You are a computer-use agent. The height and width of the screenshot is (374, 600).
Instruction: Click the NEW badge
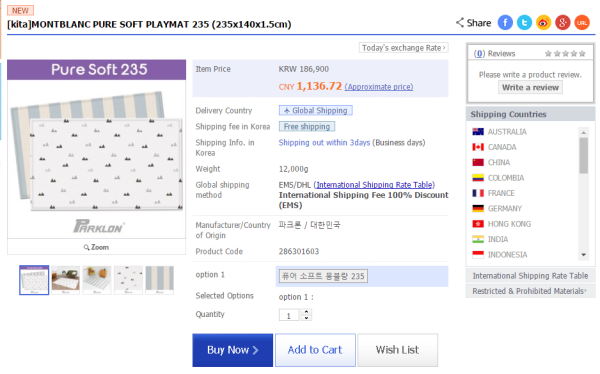pos(20,10)
